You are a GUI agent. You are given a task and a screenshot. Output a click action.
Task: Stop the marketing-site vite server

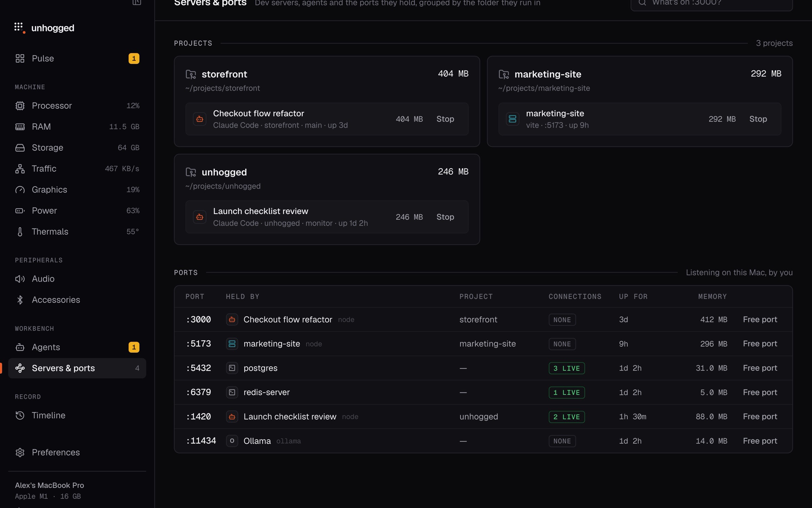[x=758, y=119]
